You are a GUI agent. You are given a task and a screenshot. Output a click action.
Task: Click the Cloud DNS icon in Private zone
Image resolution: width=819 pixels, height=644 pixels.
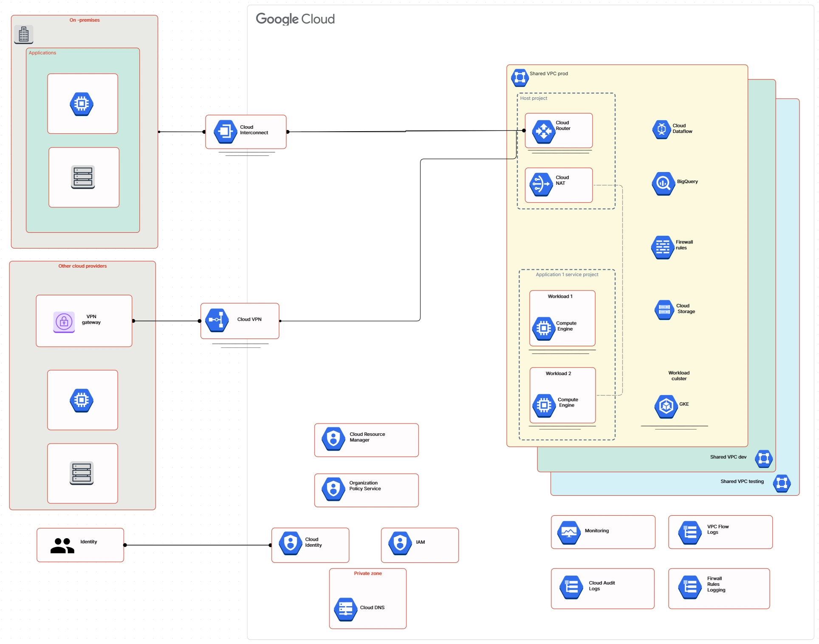click(x=346, y=607)
